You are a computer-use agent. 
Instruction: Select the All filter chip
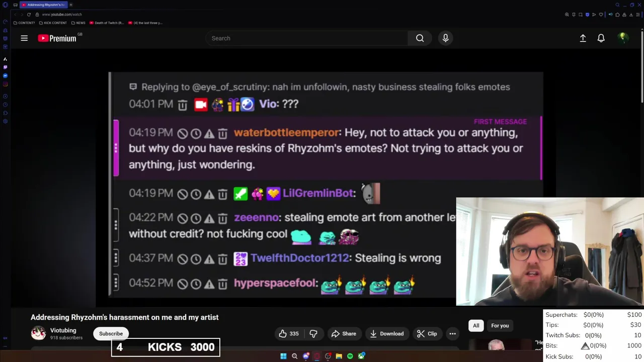coord(476,326)
